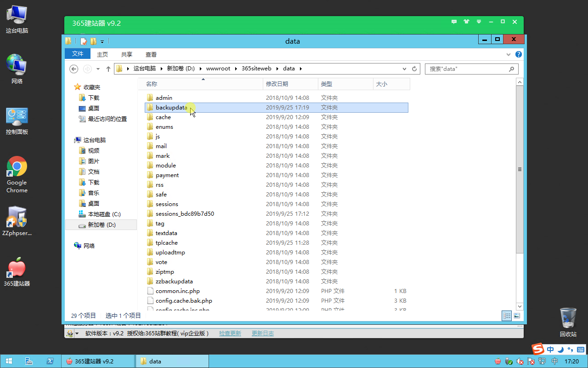Switch to large icons view layout
The image size is (588, 368).
517,316
